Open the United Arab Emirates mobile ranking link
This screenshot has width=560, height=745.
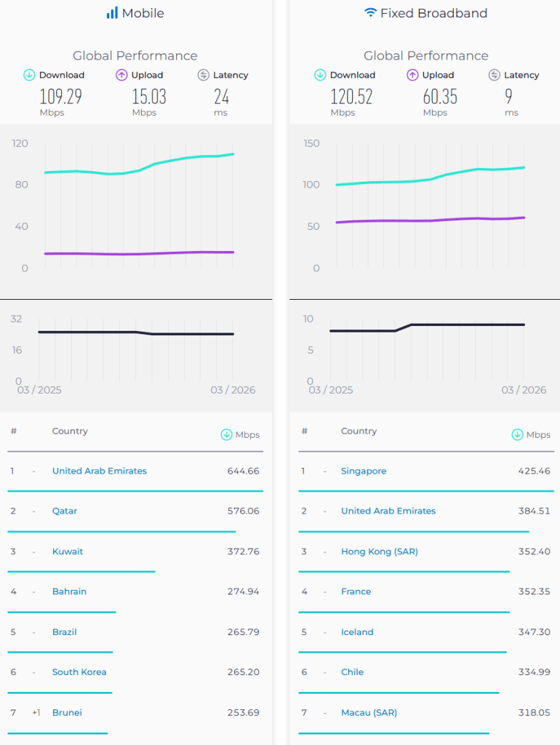click(100, 471)
